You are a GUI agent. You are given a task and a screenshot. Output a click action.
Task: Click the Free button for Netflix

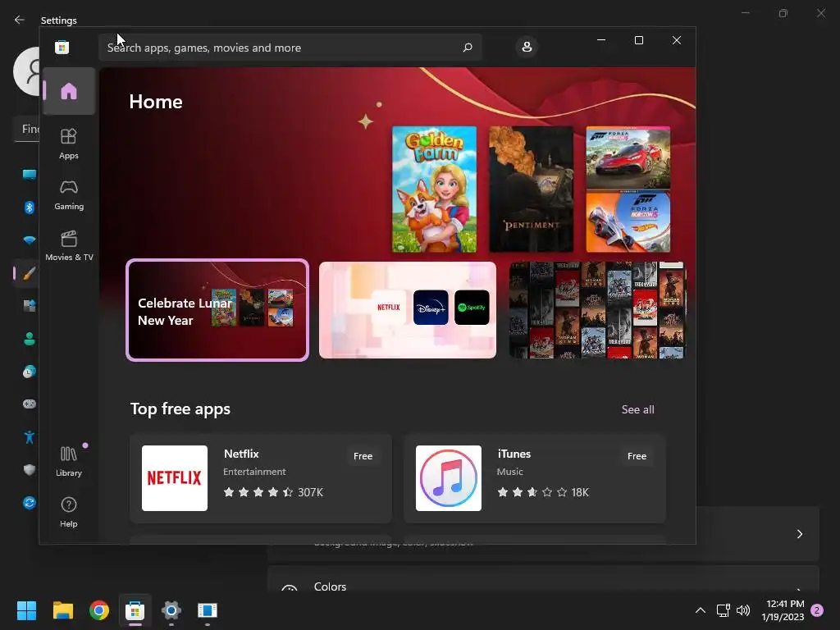(363, 456)
